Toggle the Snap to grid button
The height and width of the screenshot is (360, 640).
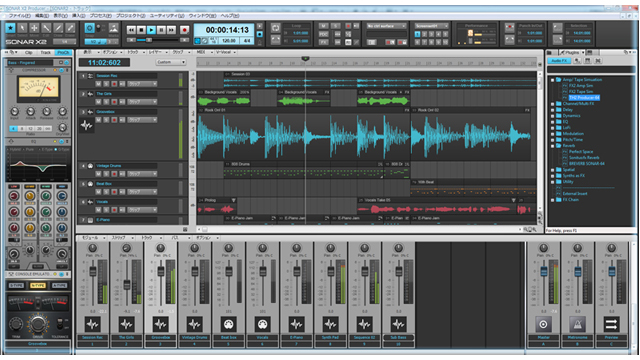(x=89, y=28)
